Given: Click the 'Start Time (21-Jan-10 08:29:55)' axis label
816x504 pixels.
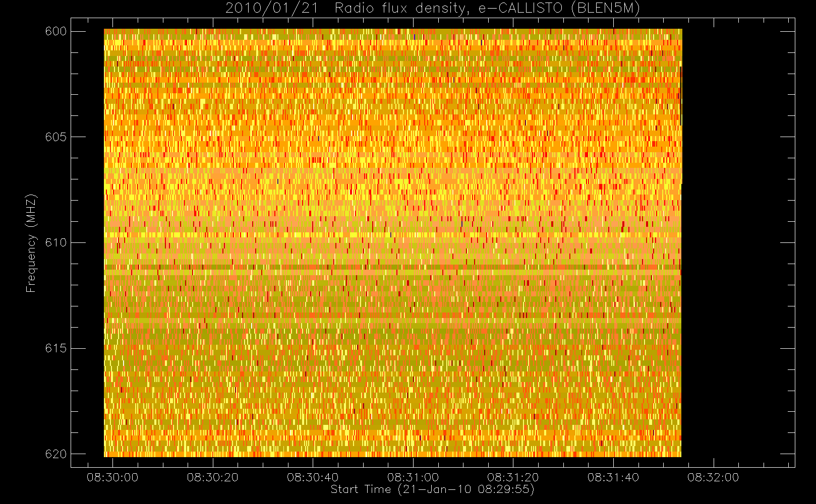Looking at the screenshot, I should [x=432, y=489].
